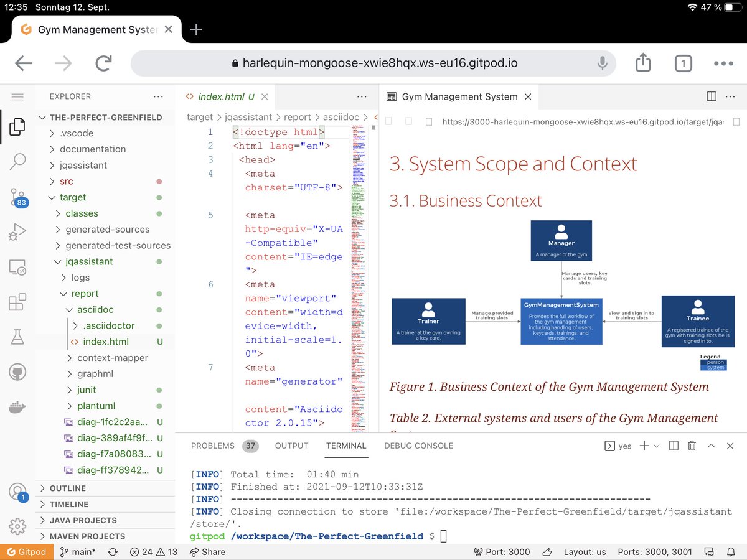
Task: Close the index.html editor tab
Action: click(265, 96)
